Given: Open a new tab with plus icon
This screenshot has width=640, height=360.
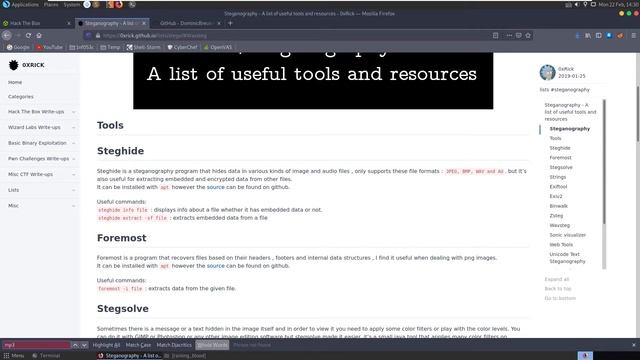Looking at the screenshot, I should (x=230, y=23).
